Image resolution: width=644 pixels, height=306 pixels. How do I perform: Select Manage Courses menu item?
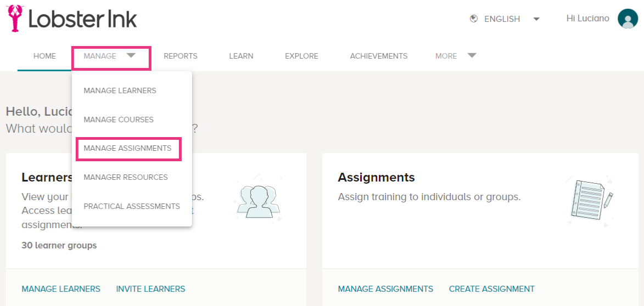coord(119,120)
